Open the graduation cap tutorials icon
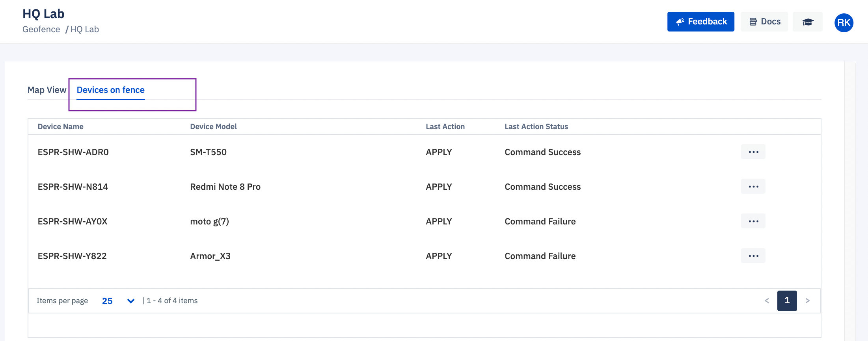868x341 pixels. (808, 22)
